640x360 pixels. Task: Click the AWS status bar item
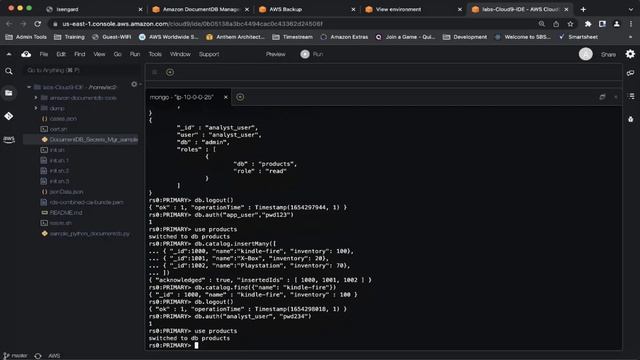click(x=54, y=356)
